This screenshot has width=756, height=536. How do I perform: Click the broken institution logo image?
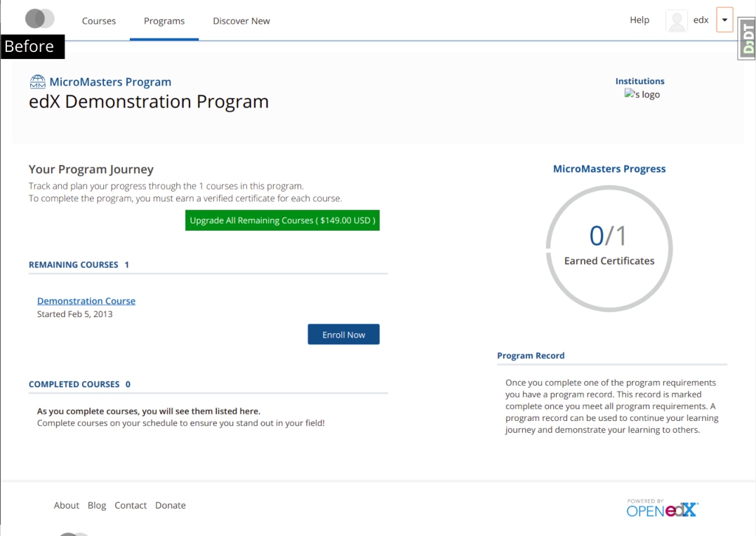tap(642, 94)
